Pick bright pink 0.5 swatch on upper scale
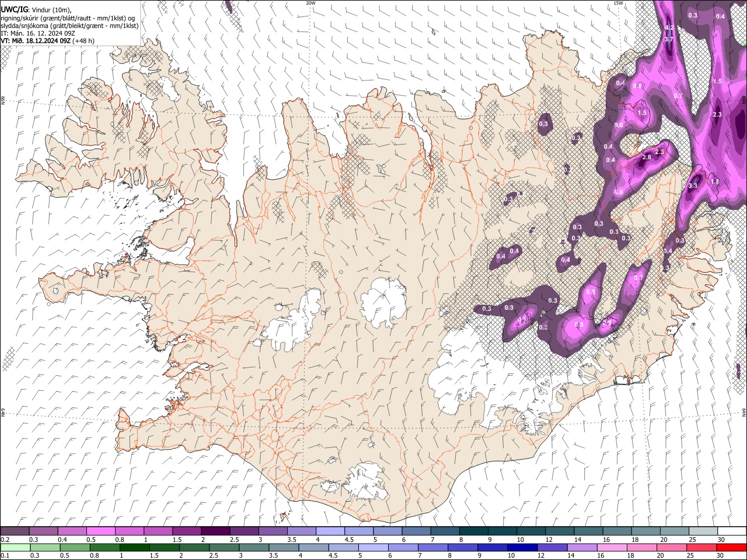Viewport: 747px width, 560px height. click(101, 531)
